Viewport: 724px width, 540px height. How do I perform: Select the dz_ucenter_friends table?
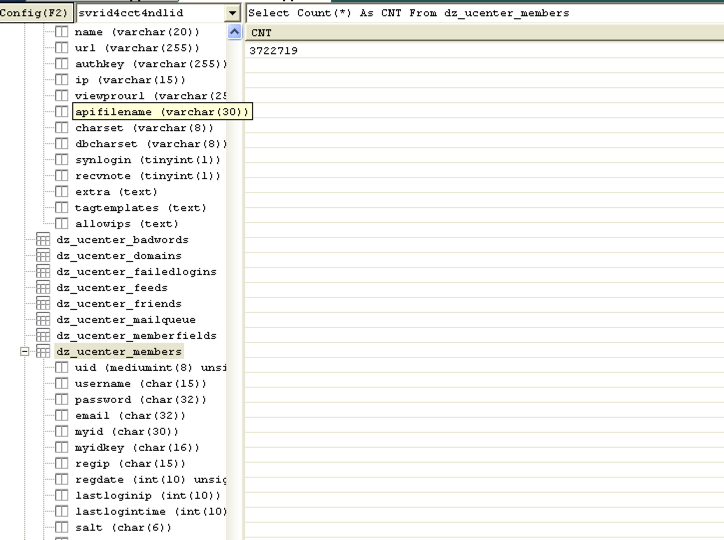(119, 304)
